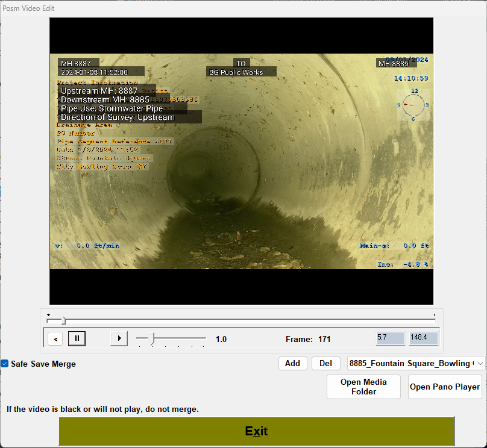
Task: Click the 5.7 start time field
Action: pos(391,338)
